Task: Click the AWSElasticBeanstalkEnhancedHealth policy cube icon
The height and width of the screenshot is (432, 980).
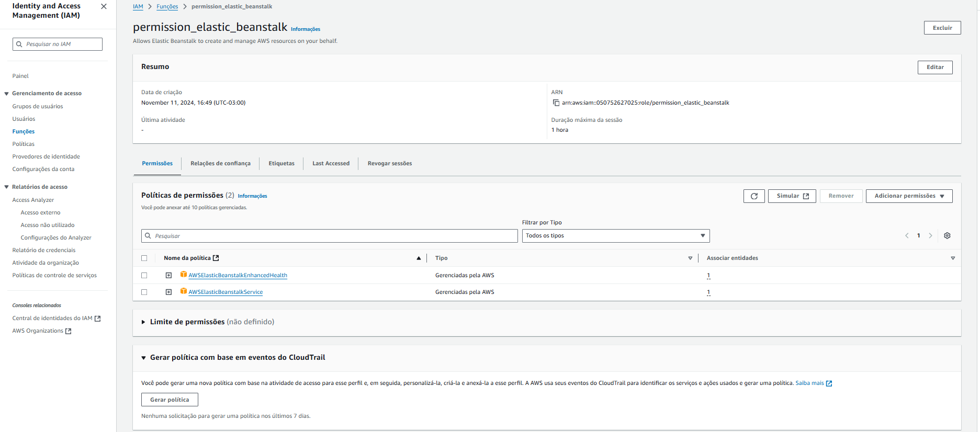Action: click(x=183, y=274)
